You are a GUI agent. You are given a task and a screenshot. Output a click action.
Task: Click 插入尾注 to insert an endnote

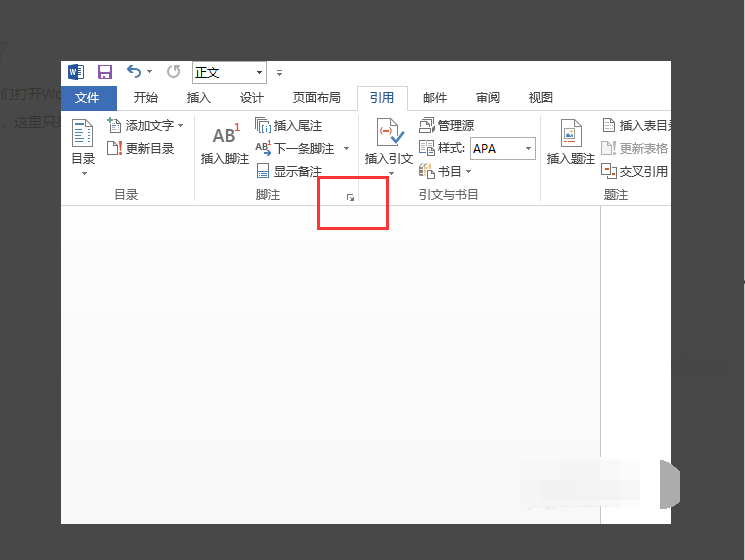[289, 125]
